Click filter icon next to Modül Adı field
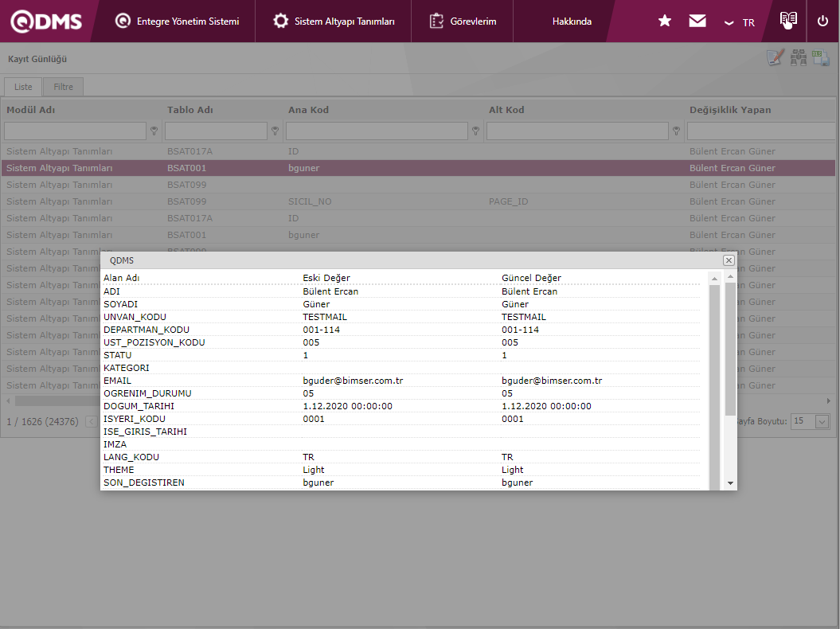Viewport: 840px width, 629px height. 154,131
